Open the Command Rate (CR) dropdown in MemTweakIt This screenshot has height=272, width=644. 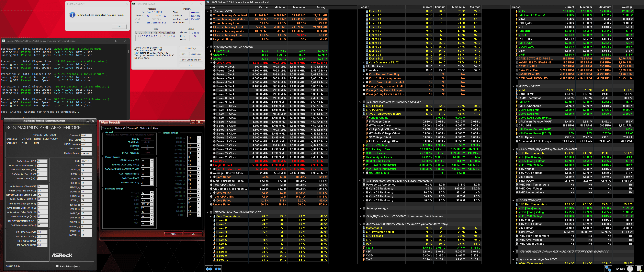click(152, 183)
